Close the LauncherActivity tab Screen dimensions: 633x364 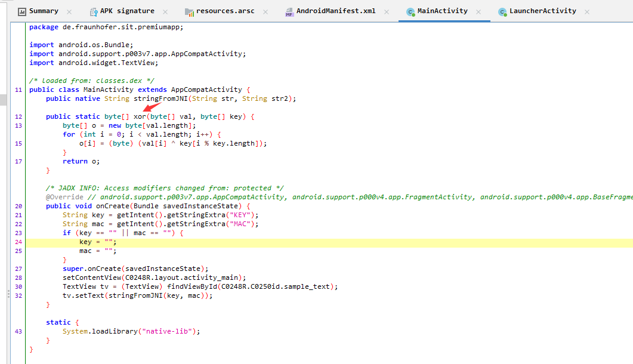pyautogui.click(x=588, y=11)
